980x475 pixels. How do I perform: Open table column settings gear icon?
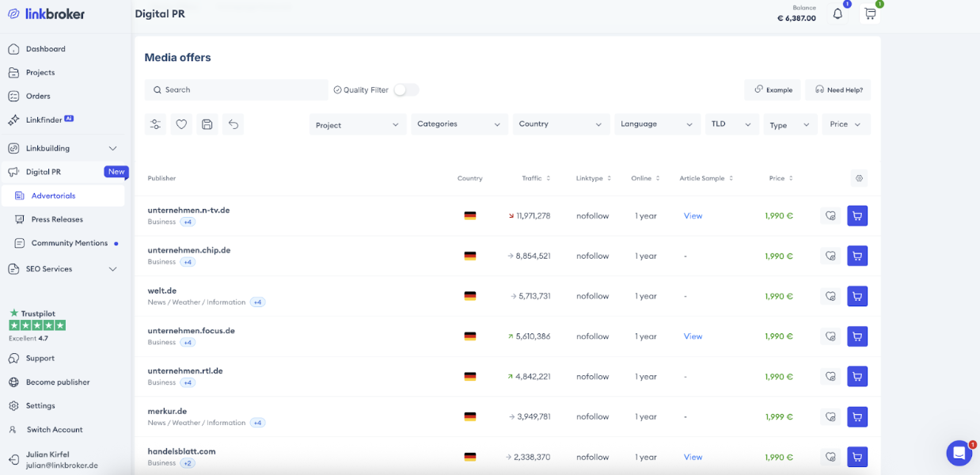tap(859, 179)
